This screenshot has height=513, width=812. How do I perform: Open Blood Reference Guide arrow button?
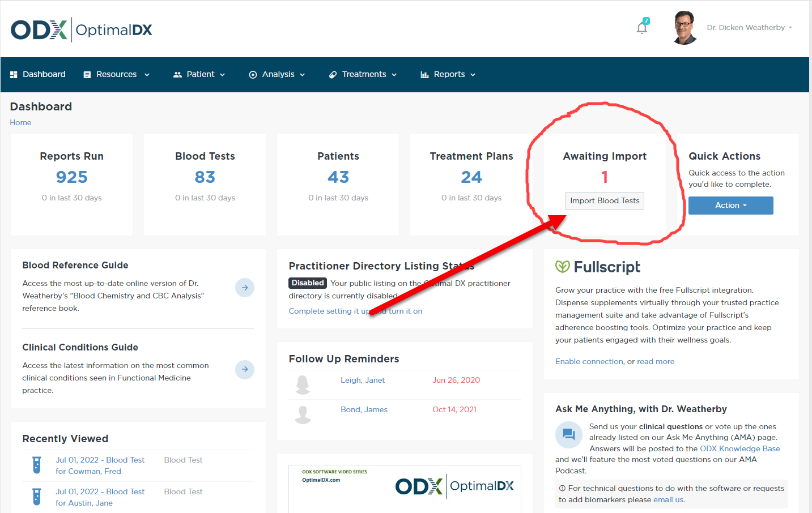click(245, 288)
